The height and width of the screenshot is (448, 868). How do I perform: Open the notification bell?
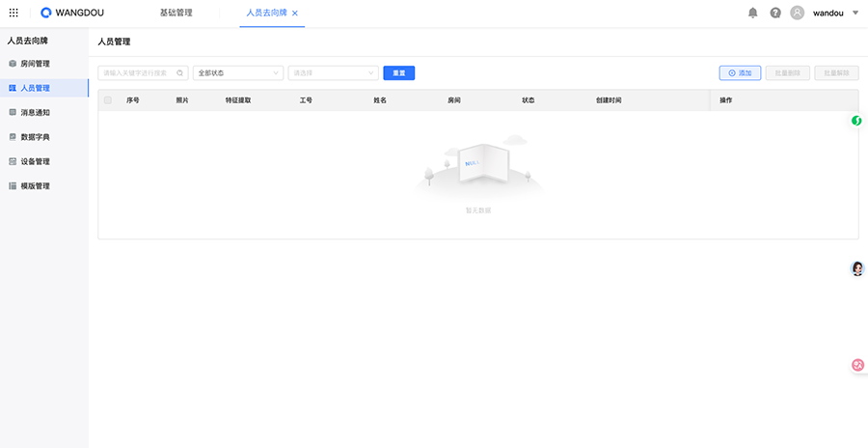tap(753, 13)
